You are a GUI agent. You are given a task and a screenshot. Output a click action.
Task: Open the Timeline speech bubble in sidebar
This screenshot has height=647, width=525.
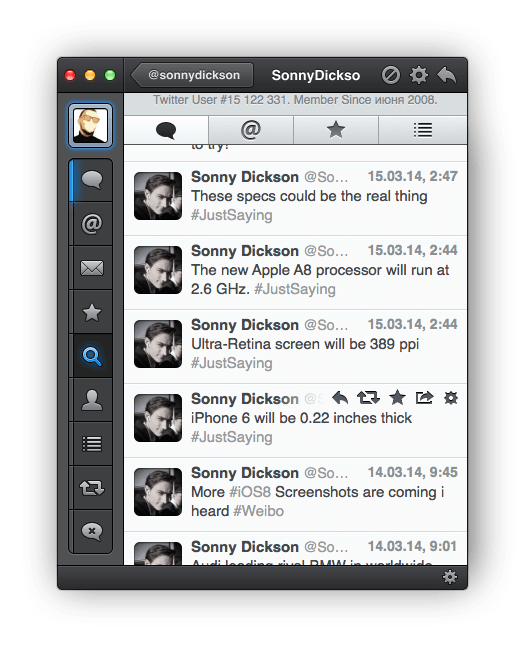92,180
